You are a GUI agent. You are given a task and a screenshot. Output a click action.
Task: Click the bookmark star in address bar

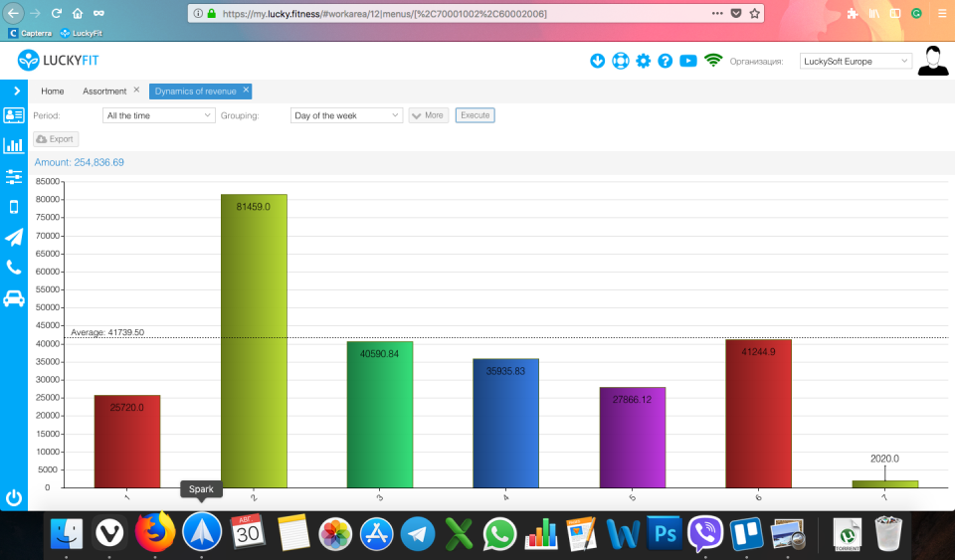pyautogui.click(x=755, y=13)
